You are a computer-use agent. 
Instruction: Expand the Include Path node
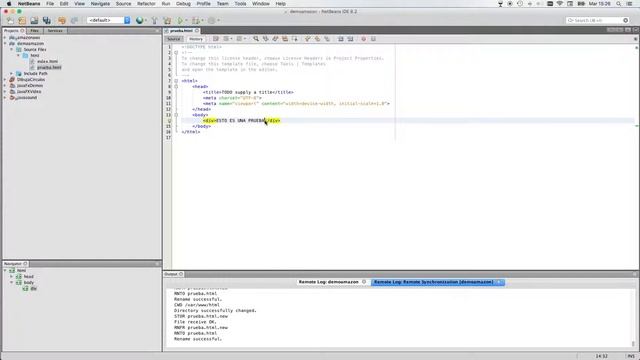(x=12, y=73)
